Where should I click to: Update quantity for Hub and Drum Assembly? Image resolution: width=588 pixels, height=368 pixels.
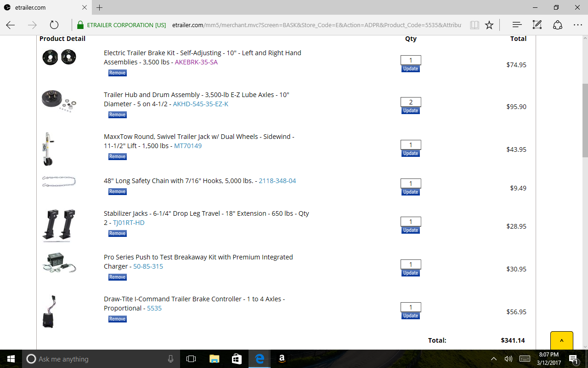tap(411, 110)
